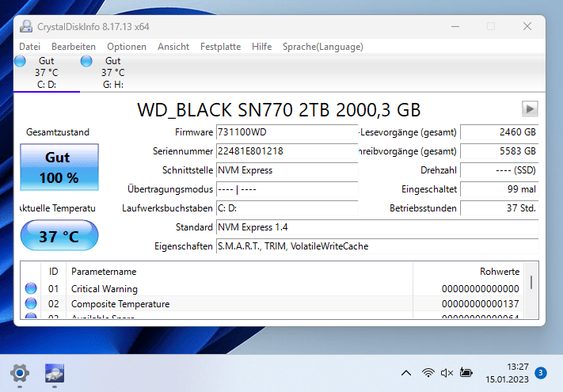This screenshot has height=392, width=563.
Task: Click raw value 0000000000137
Action: click(x=481, y=303)
